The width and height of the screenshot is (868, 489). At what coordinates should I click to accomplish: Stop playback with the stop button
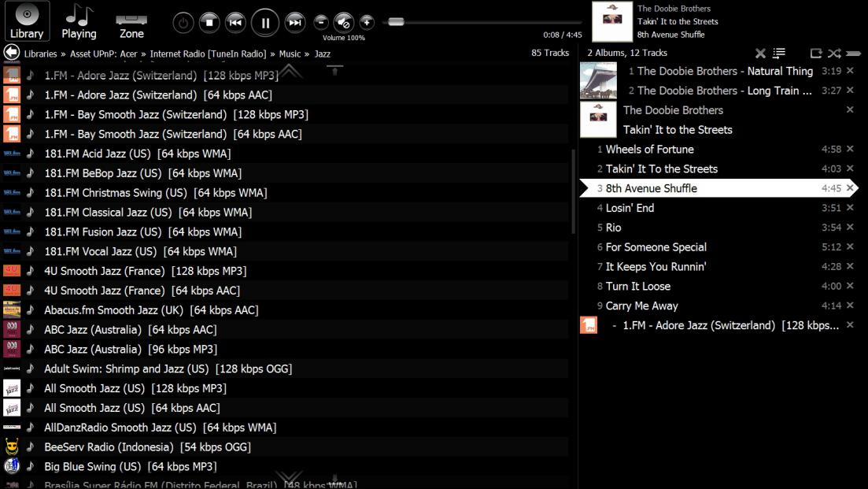click(x=209, y=23)
